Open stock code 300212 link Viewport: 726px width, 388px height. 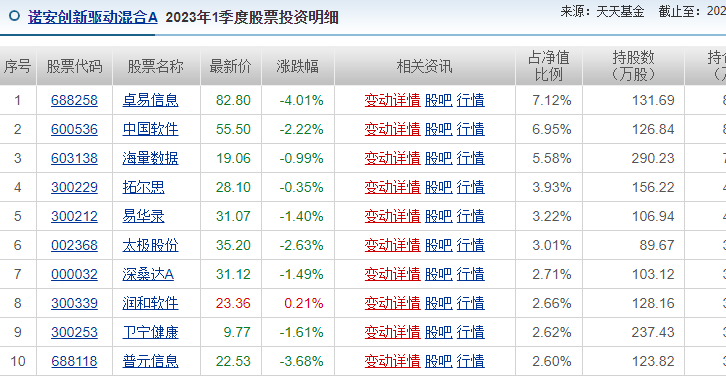click(x=74, y=216)
